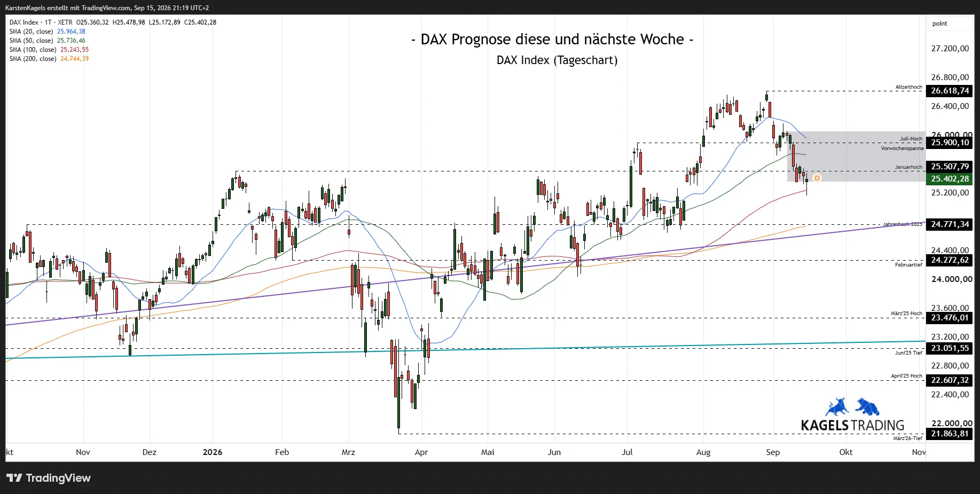Click the 21.863,81 price label
Viewport: 980px width, 494px height.
(x=950, y=434)
